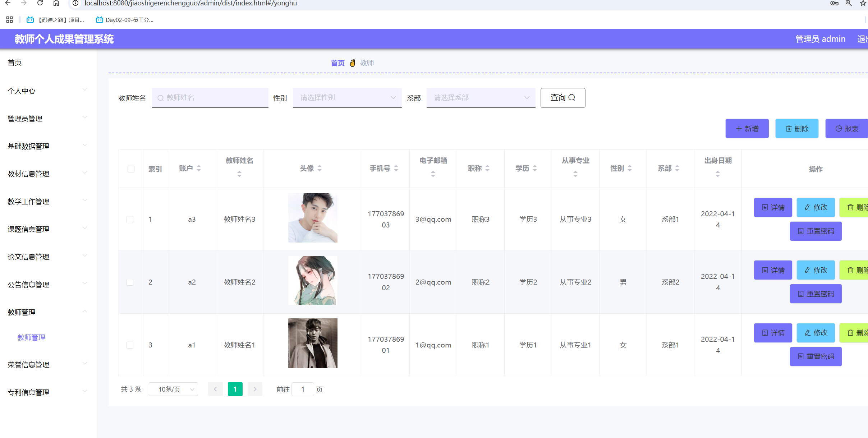The width and height of the screenshot is (868, 438).
Task: Open the 10条/页 page size dropdown
Action: [173, 389]
